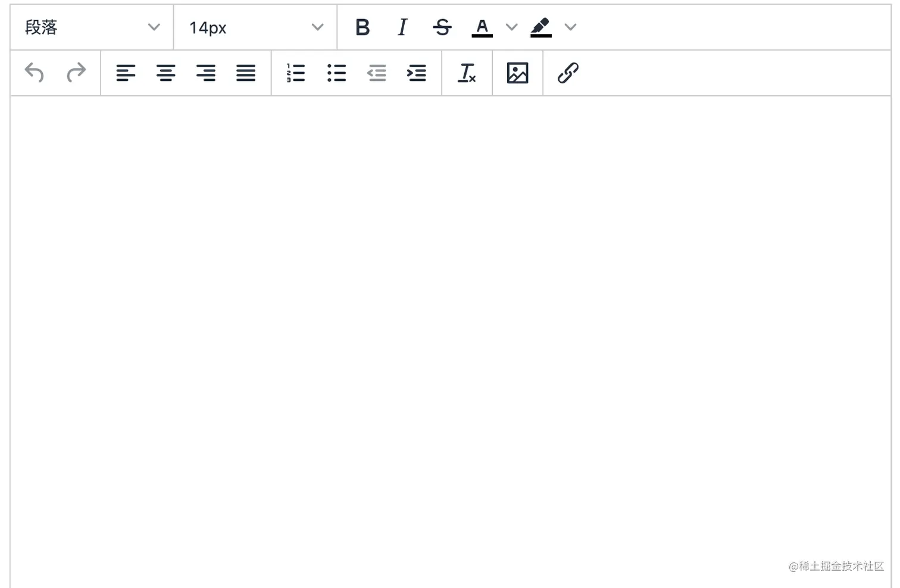Insert an image
900x588 pixels.
[x=517, y=73]
